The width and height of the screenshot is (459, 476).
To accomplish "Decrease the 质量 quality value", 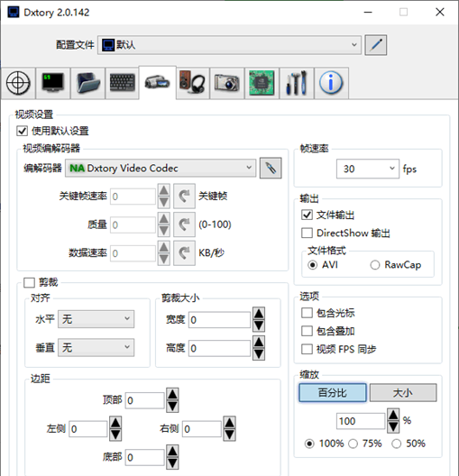I will coord(164,231).
